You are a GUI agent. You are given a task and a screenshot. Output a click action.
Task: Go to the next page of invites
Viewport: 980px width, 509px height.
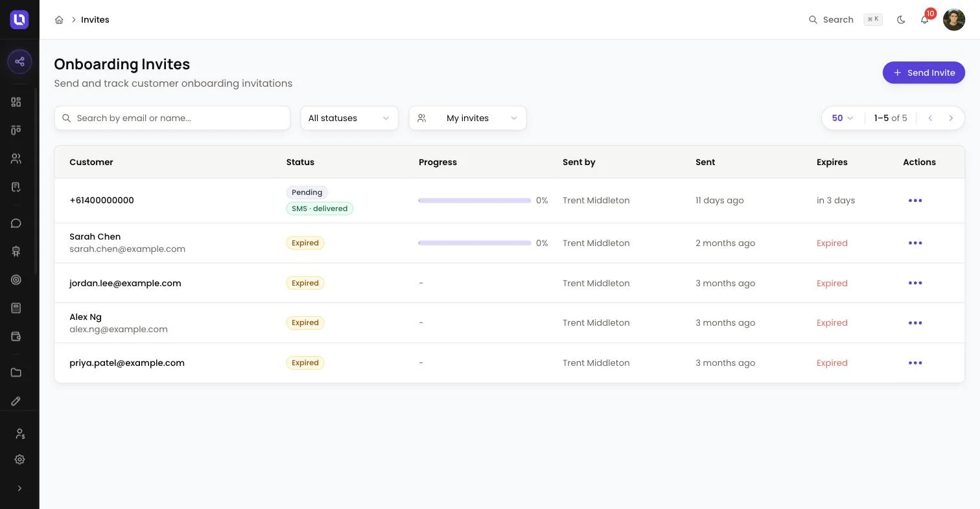(951, 118)
